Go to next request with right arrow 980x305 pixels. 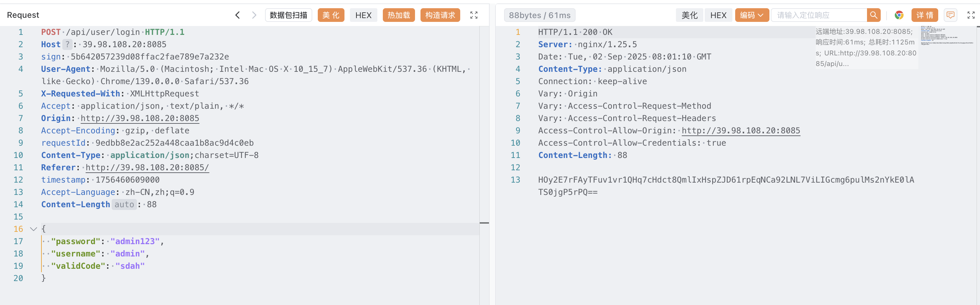pos(254,15)
